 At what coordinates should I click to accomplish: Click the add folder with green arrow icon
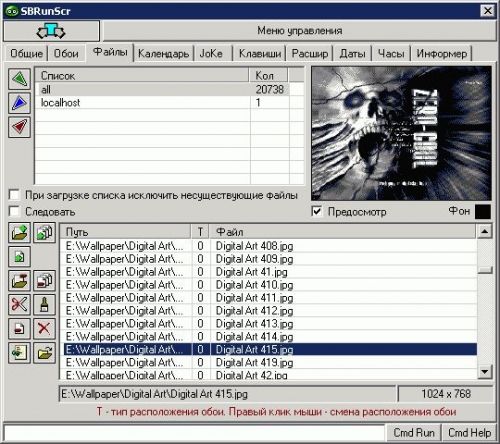[19, 233]
